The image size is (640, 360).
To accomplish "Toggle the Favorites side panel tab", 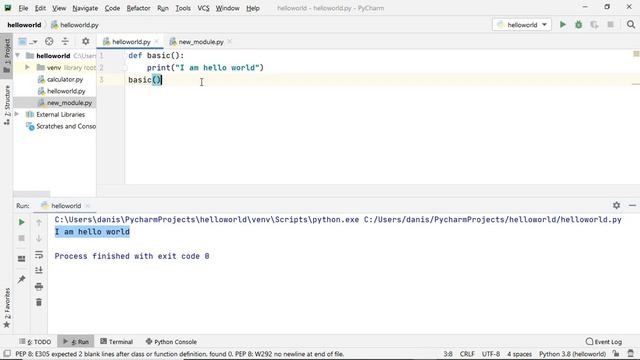I will [7, 308].
